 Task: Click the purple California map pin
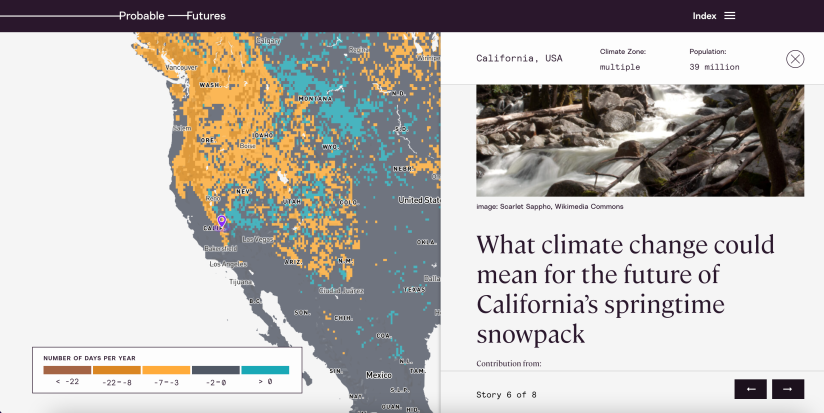point(222,221)
